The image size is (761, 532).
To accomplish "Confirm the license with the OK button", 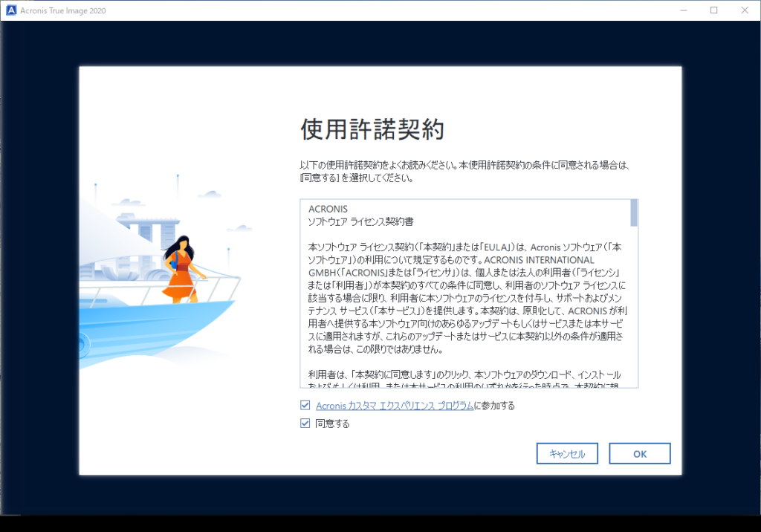I will (640, 453).
